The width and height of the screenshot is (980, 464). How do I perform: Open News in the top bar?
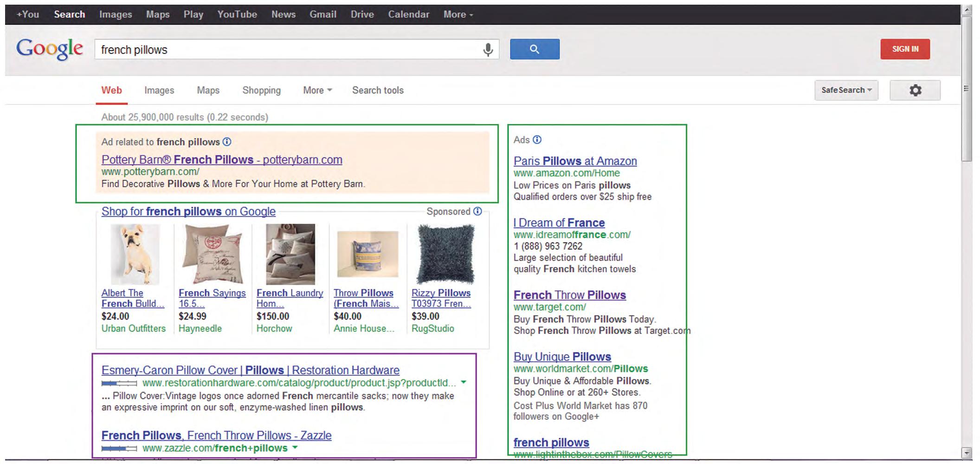coord(284,14)
